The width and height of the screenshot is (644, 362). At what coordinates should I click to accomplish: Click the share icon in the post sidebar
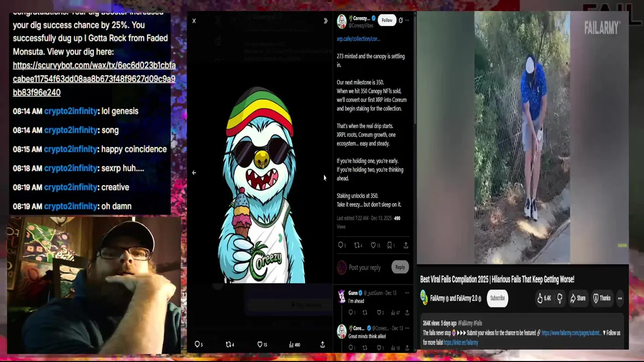(406, 245)
